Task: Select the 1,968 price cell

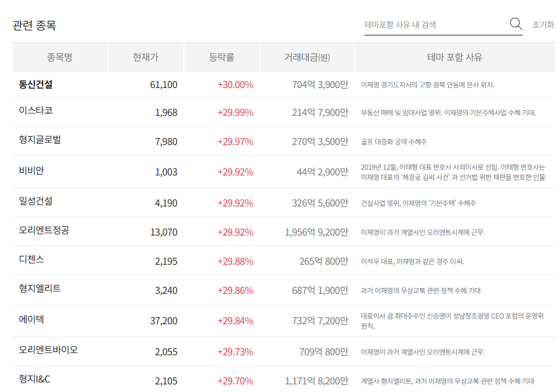Action: coord(166,113)
